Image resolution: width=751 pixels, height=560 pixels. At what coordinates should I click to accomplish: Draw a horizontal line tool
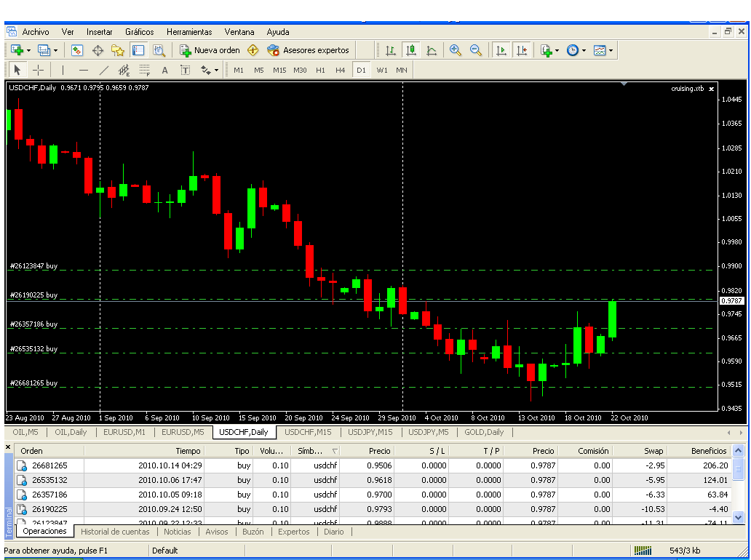click(x=83, y=70)
